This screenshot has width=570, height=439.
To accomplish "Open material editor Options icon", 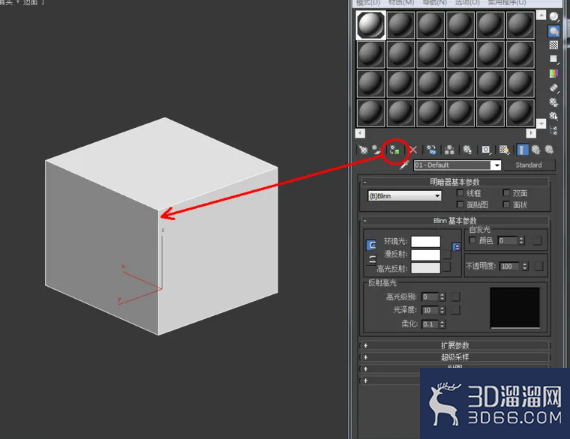I will pyautogui.click(x=554, y=102).
